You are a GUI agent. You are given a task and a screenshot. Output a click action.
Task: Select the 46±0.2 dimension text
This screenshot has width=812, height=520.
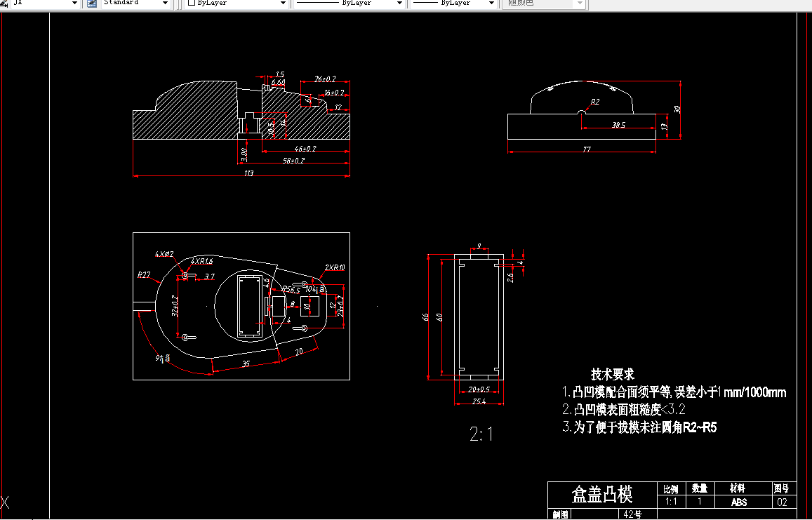[305, 149]
